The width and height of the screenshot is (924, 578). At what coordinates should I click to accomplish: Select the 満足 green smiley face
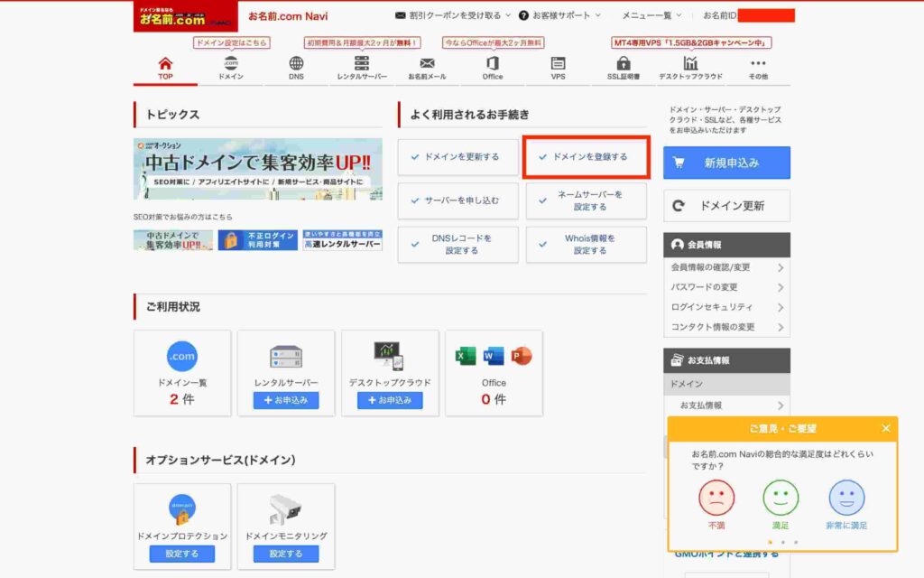781,498
